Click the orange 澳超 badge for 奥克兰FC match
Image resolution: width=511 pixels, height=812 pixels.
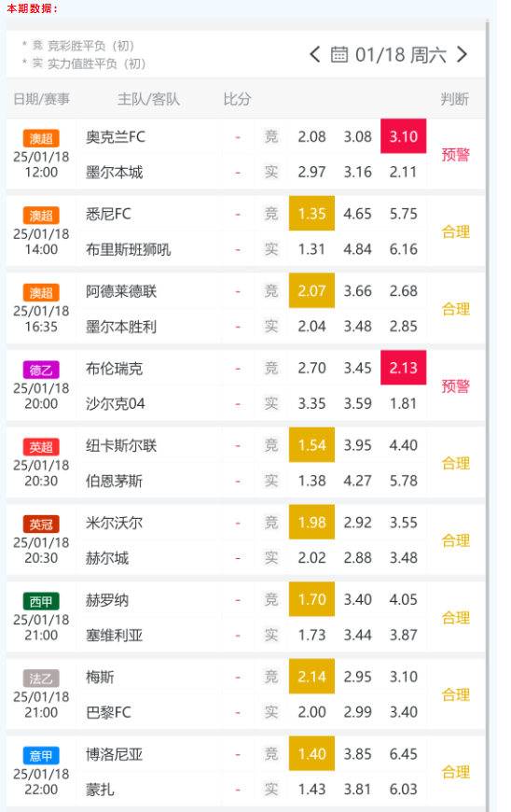[x=41, y=138]
